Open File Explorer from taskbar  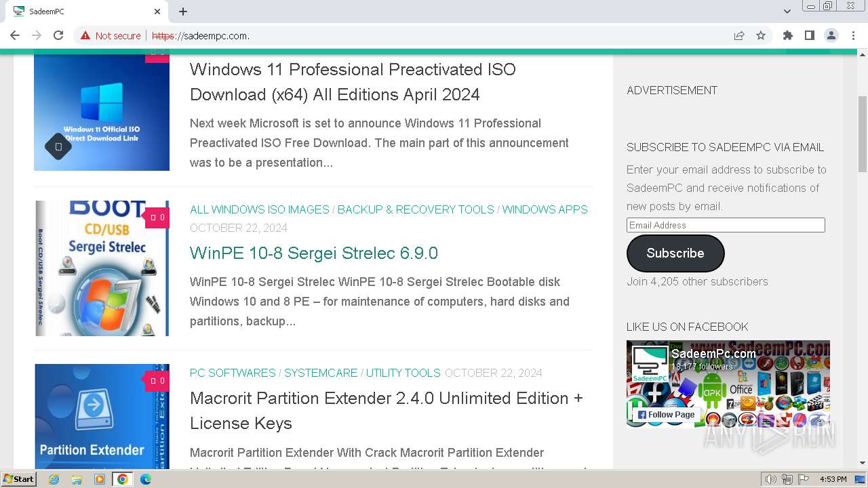(77, 479)
